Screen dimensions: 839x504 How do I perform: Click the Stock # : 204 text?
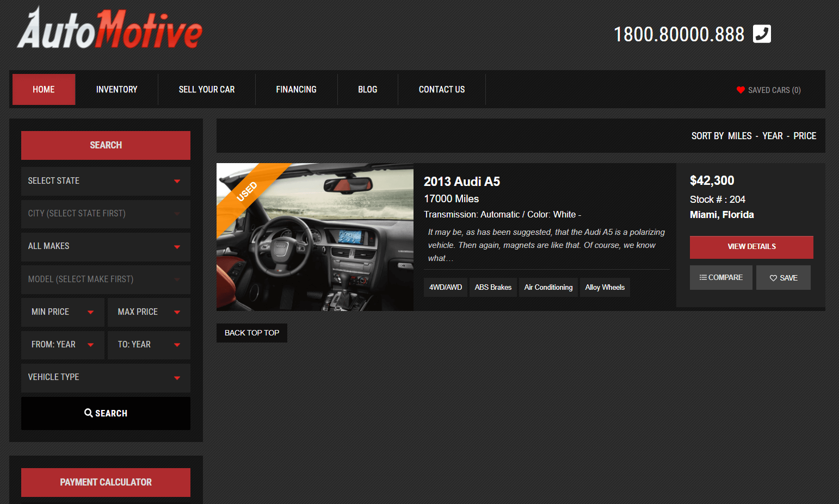(718, 200)
